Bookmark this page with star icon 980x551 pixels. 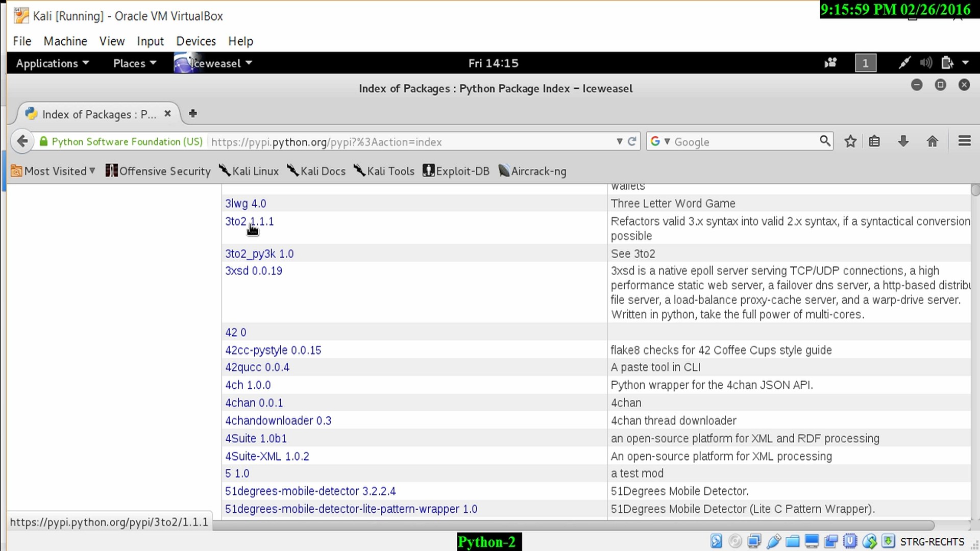(x=850, y=141)
